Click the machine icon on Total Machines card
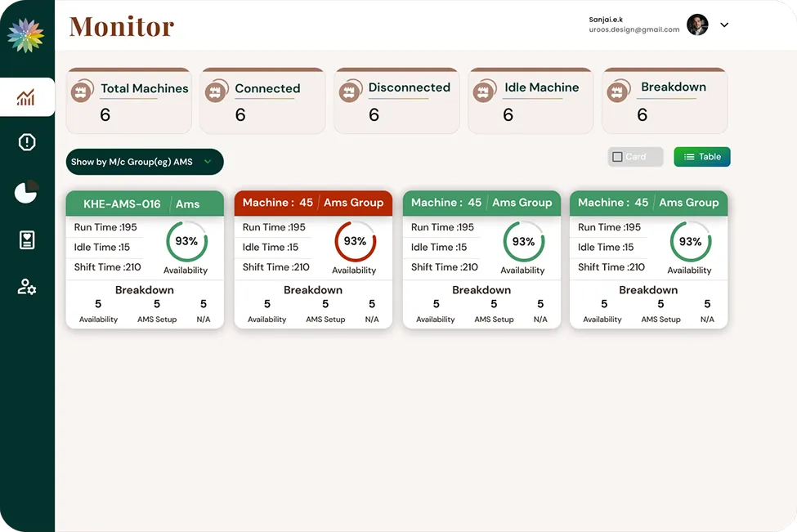797x532 pixels. (x=81, y=91)
